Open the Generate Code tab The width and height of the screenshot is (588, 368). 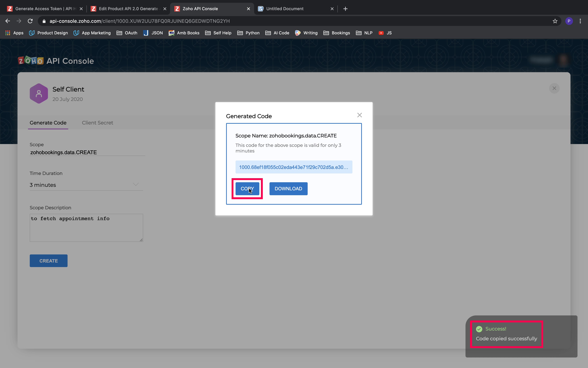pyautogui.click(x=48, y=123)
